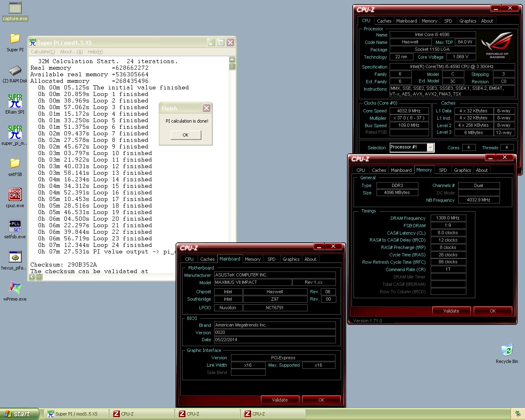Select the Core Speed 4032.9 MHz field
The image size is (525, 420).
[x=409, y=111]
